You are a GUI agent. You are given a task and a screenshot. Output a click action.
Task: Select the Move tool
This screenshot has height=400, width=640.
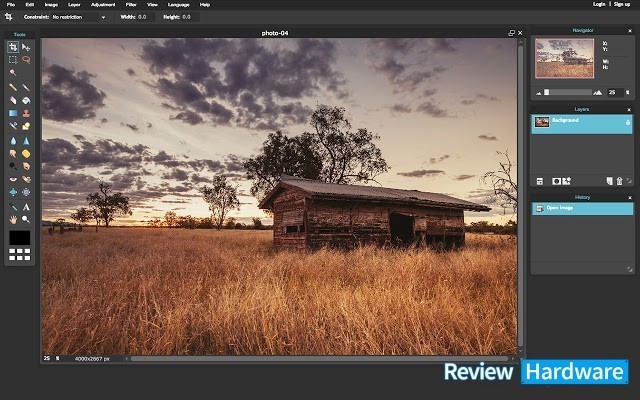tap(26, 47)
